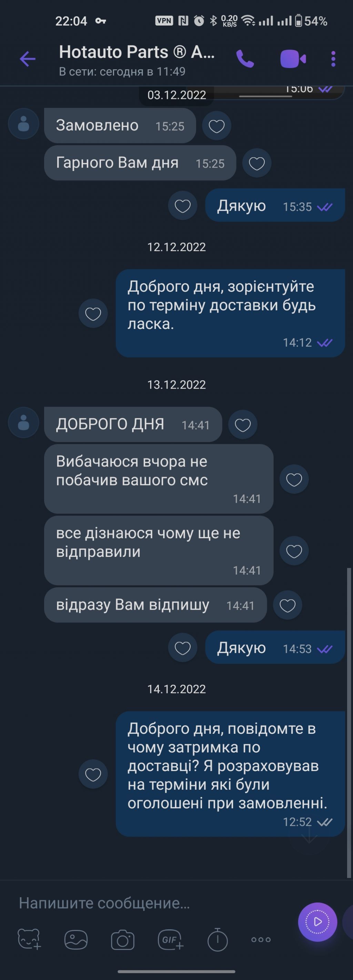The image size is (353, 980).
Task: Like the "ДОБРОГО ДНЯ" message
Action: [243, 424]
